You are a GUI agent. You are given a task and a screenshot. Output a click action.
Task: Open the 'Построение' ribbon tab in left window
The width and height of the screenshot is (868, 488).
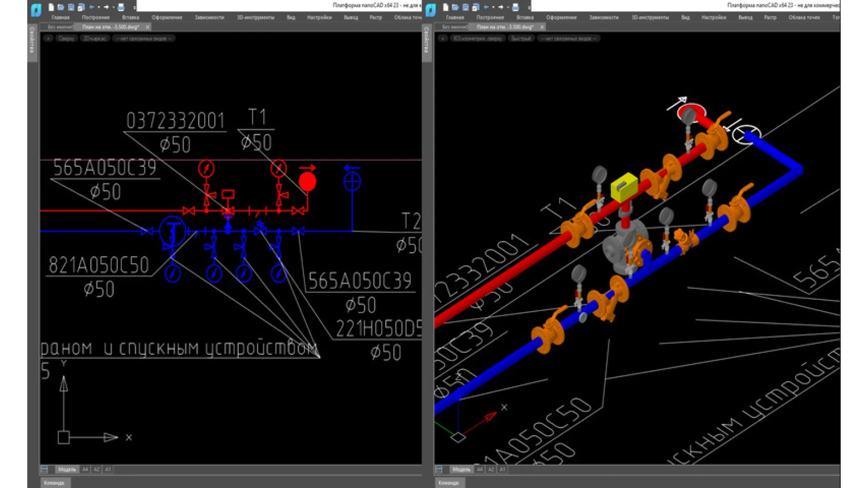(95, 17)
